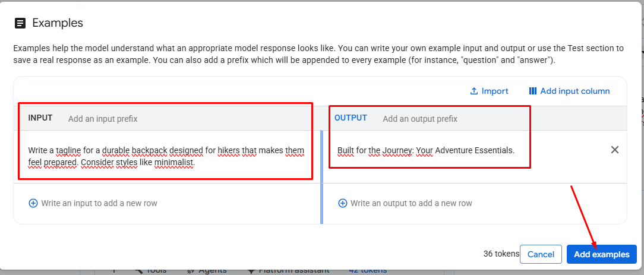
Task: Select the OUTPUT column header label
Action: (351, 118)
